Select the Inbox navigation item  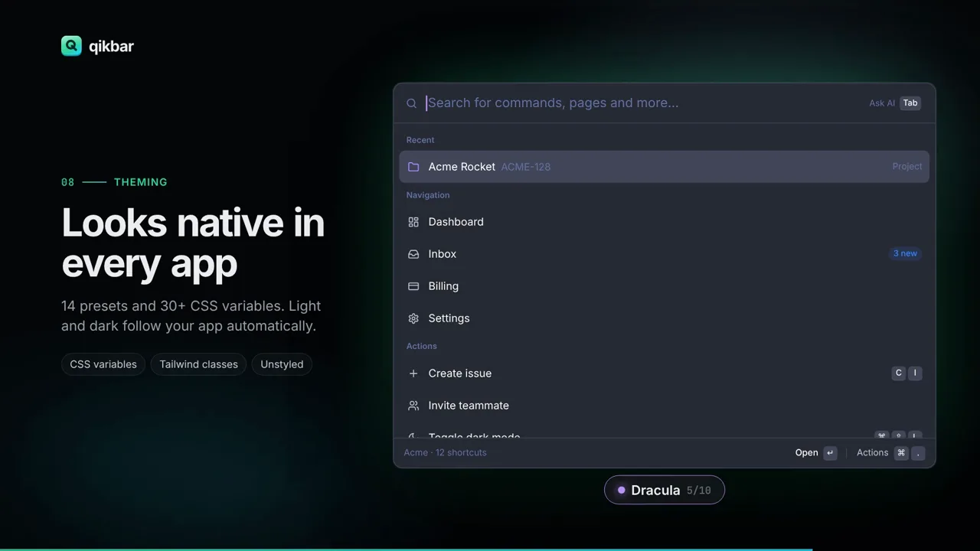pos(664,254)
